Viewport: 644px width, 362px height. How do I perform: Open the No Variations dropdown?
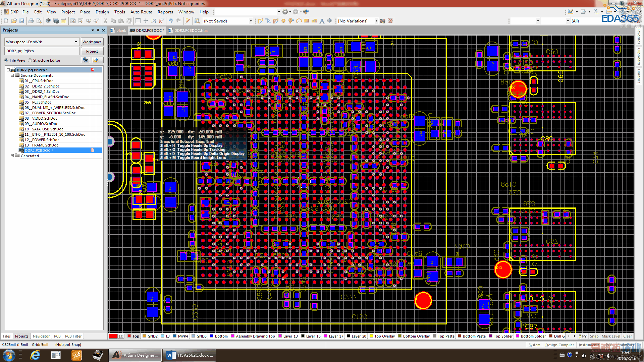376,21
